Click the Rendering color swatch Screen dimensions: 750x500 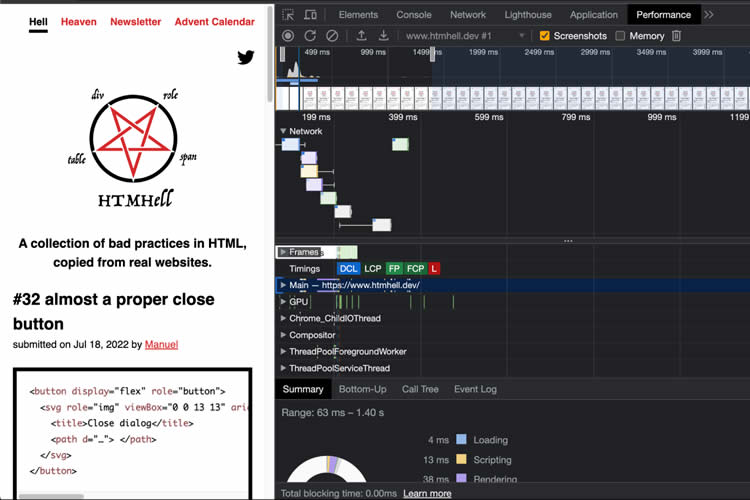(461, 478)
